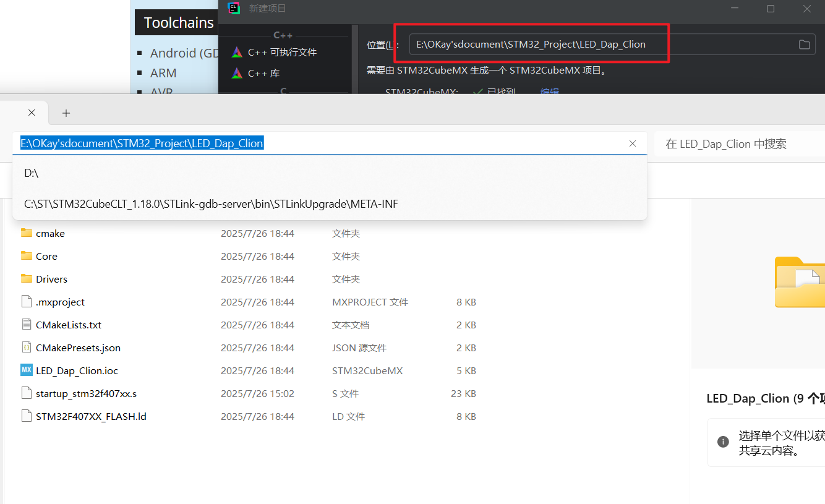Select the LED_Dap_Clion.ioc file name
Screen dimensions: 825x504
[x=77, y=370]
